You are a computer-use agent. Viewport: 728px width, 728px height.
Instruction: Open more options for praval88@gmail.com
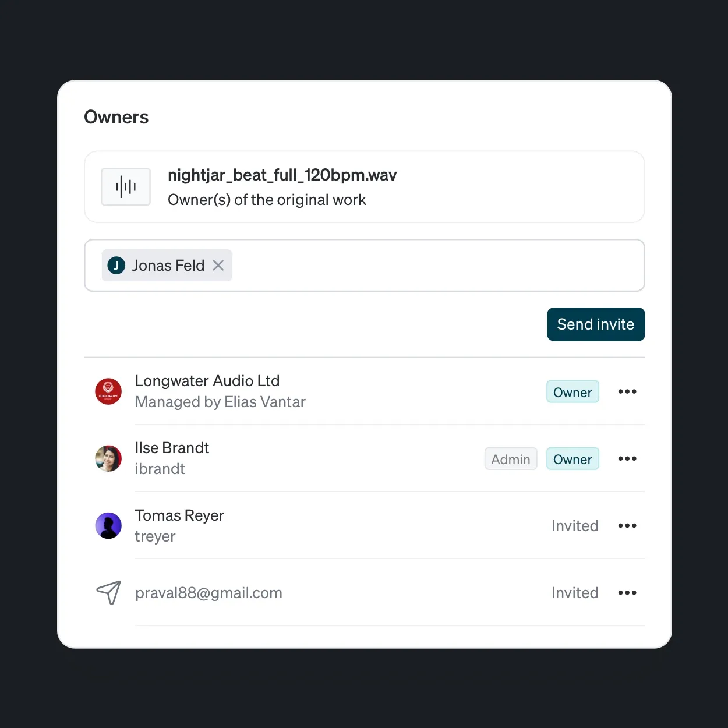[x=627, y=592]
